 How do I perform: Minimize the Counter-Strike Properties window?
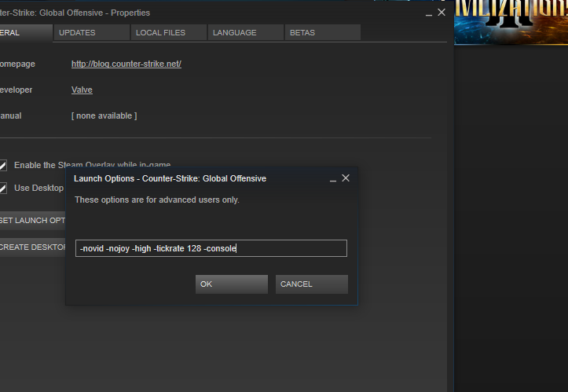pyautogui.click(x=429, y=13)
